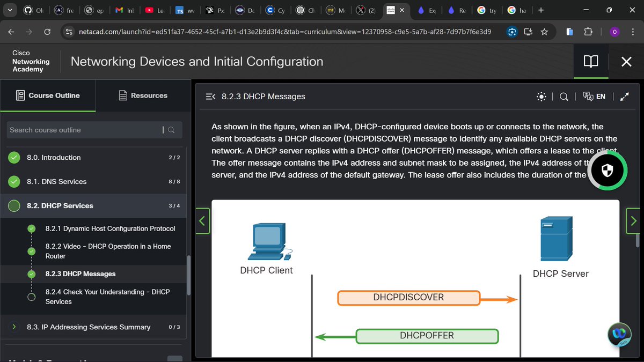Close the active Cisco Netacad tab
Screen dimensions: 644x362
point(402,10)
